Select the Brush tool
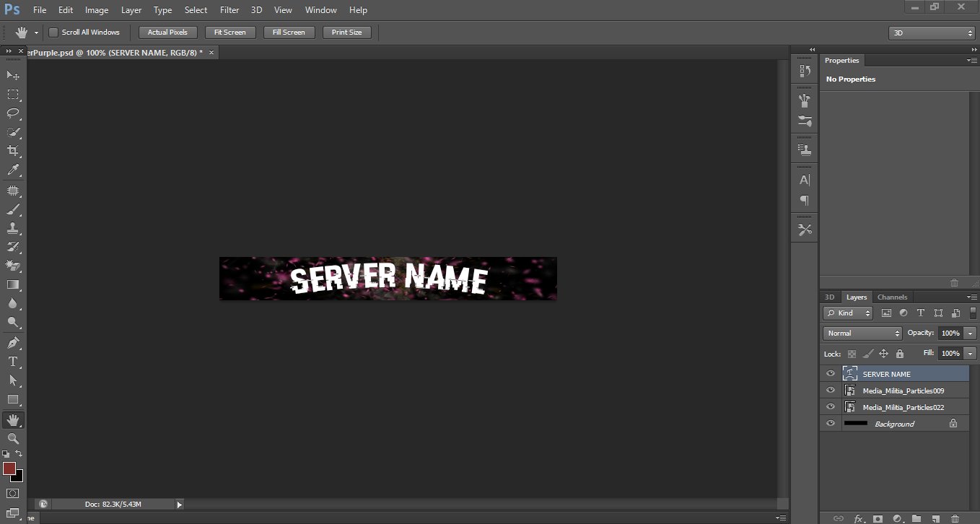Viewport: 980px width, 524px height. coord(13,210)
